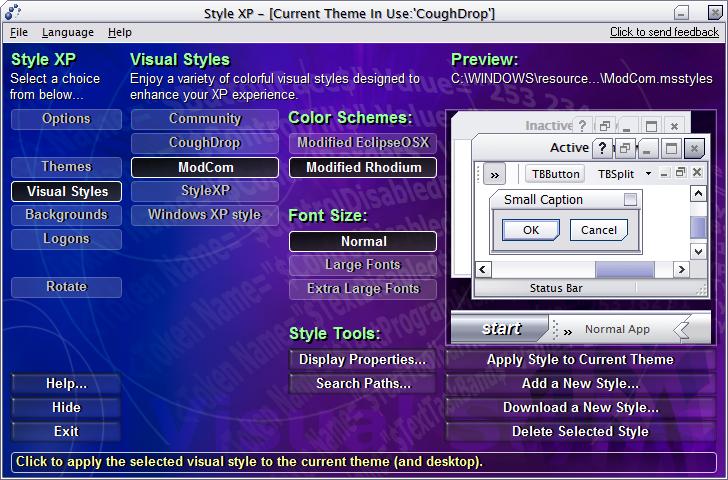
Task: Click the preview scrollbar up arrow
Action: point(698,193)
